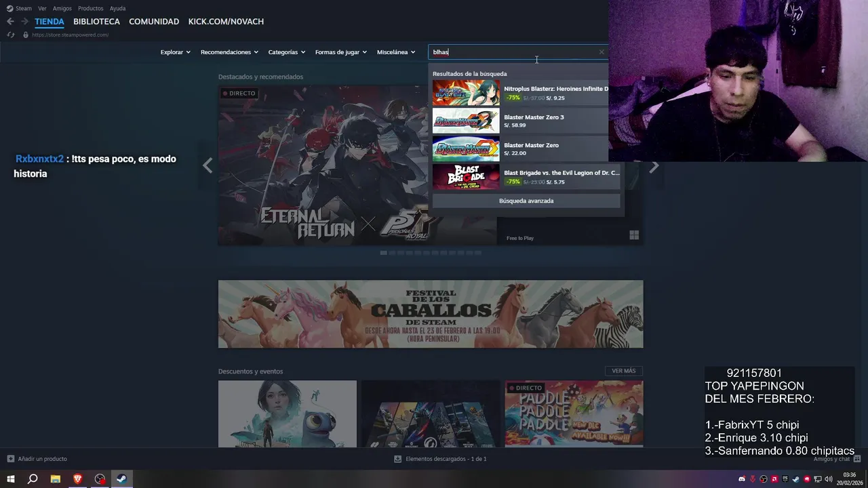Open the Epic Games tray icon
The width and height of the screenshot is (868, 488).
785,479
